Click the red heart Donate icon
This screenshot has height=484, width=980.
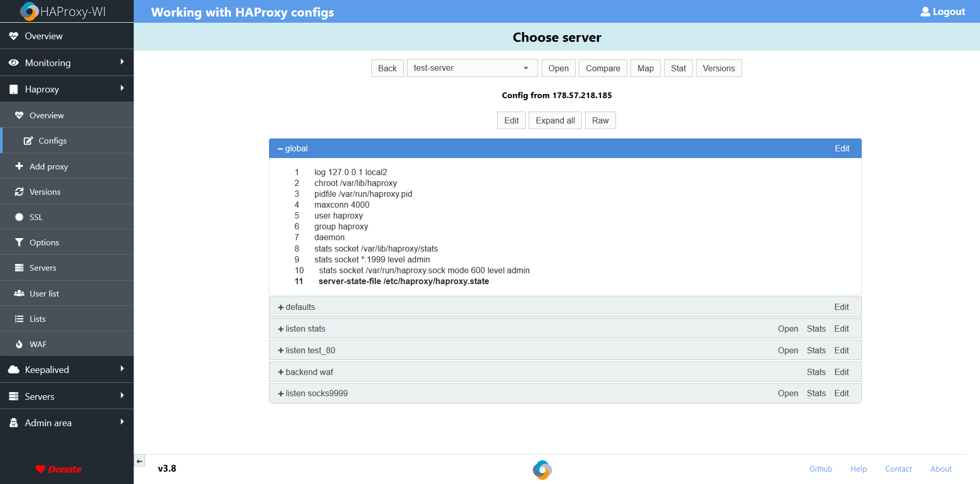(x=40, y=469)
